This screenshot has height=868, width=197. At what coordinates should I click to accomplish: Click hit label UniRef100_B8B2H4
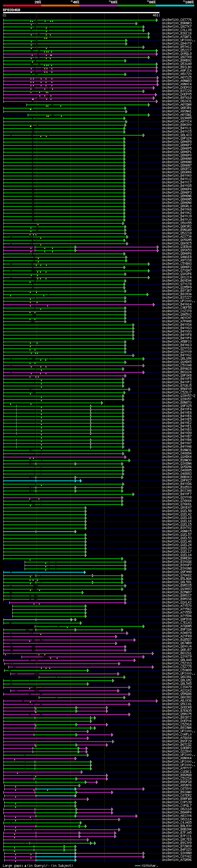click(177, 829)
